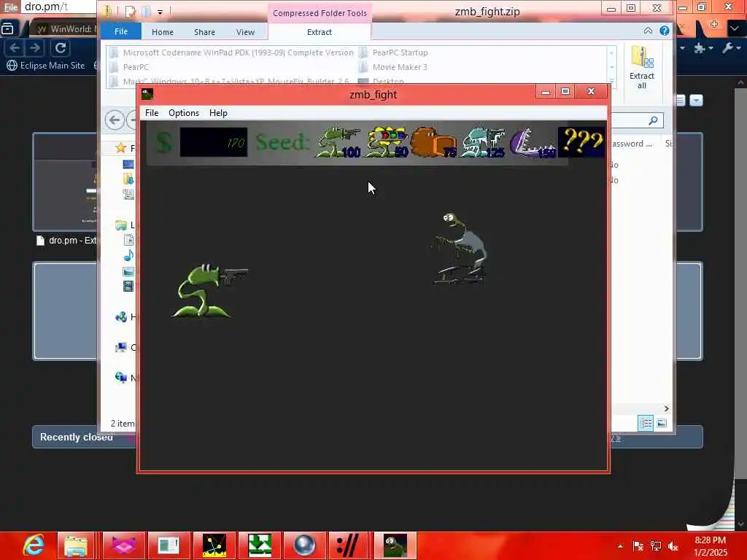Click the browser Forward button
This screenshot has width=747, height=560.
tap(35, 48)
